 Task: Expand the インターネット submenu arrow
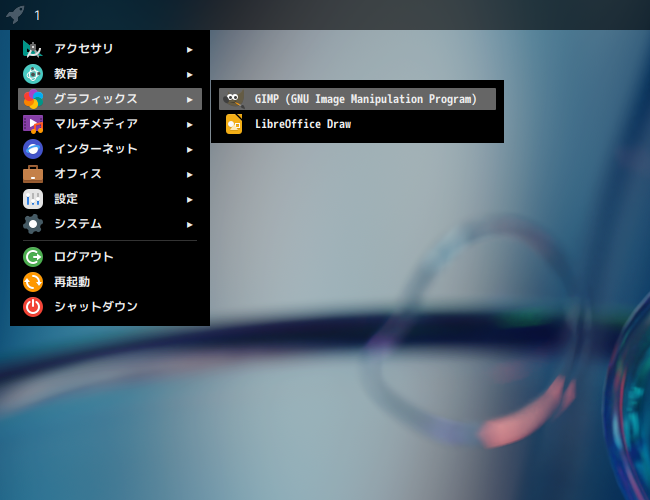tap(189, 150)
